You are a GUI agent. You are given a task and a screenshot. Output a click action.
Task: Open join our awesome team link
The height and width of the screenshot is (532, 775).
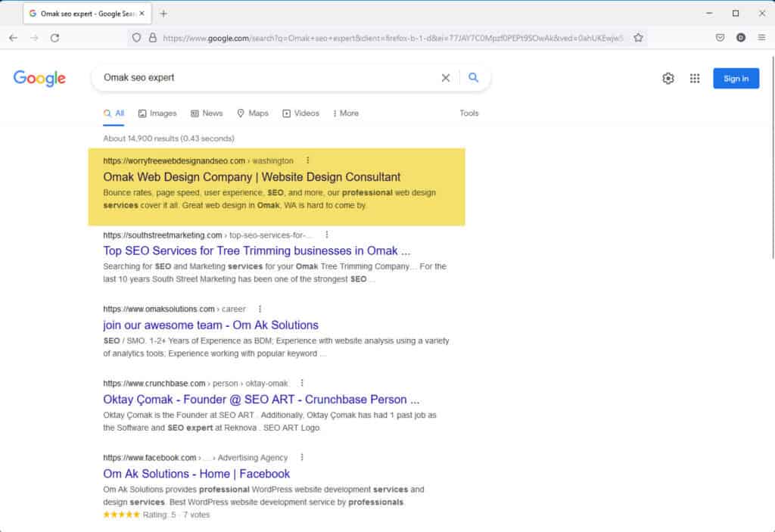[210, 325]
